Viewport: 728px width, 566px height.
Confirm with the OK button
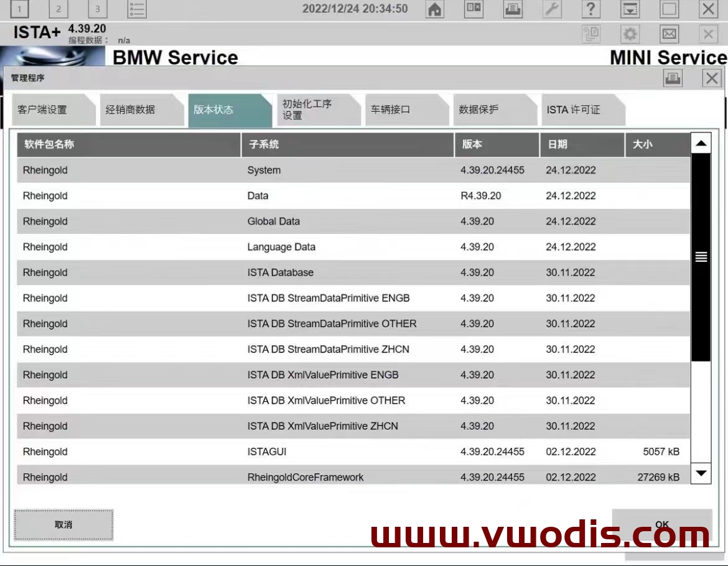tap(662, 525)
